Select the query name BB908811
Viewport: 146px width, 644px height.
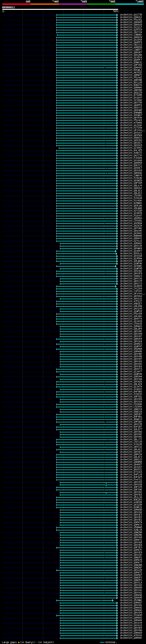coord(8,8)
